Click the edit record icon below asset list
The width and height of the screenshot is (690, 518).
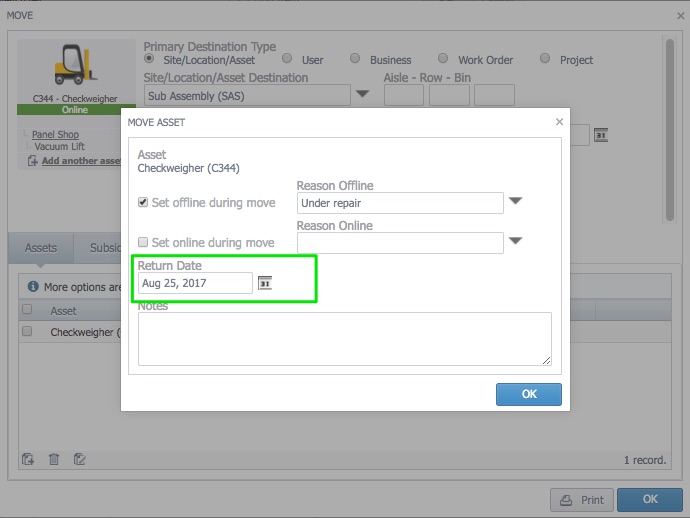click(x=80, y=459)
